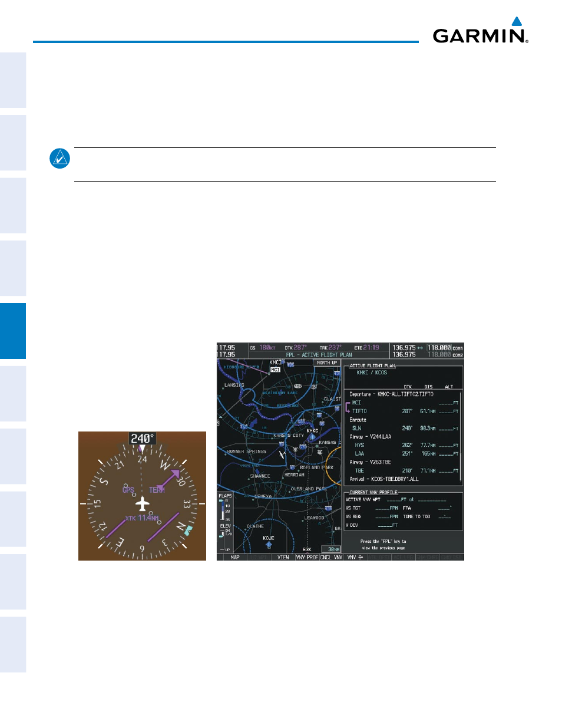Click the white aircraft symbol on the HSI
This screenshot has height=728, width=562.
(142, 504)
